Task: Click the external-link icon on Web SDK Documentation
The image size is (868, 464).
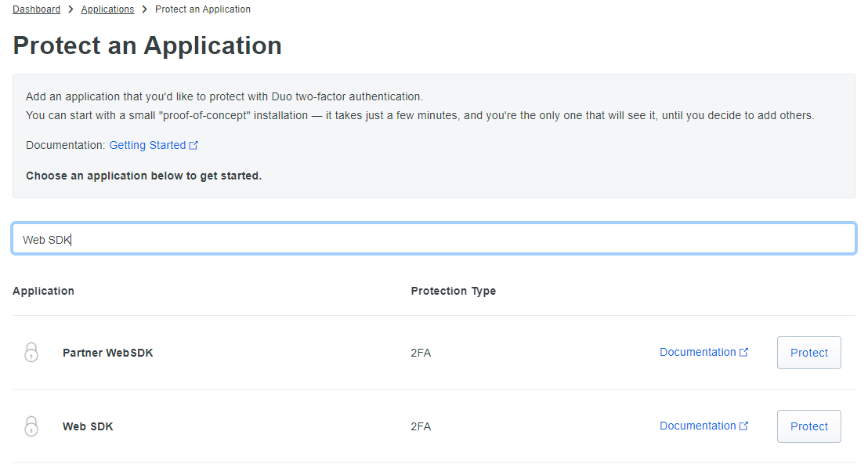Action: tap(743, 425)
